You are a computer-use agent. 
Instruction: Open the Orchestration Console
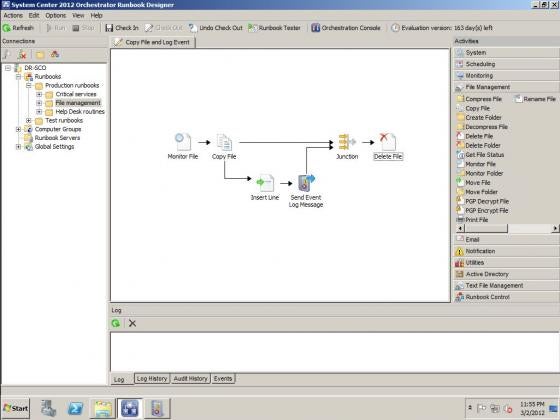346,28
